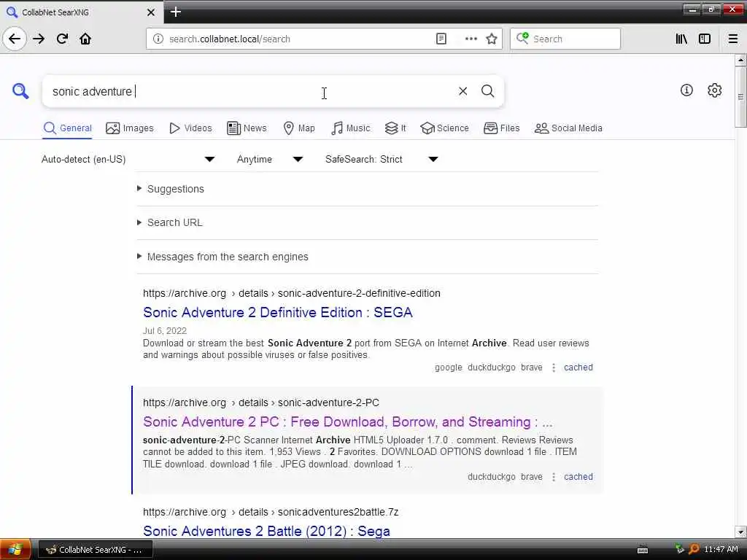Open the About info icon

686,90
